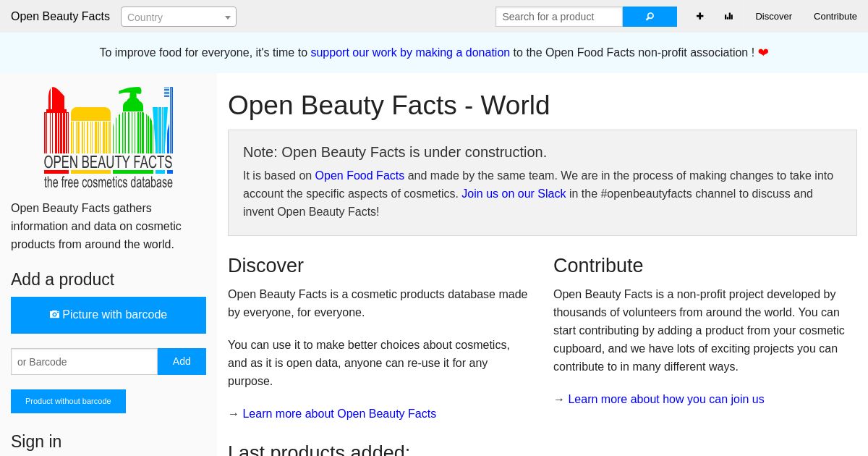868x456 pixels.
Task: Click the plus add-product icon in top bar
Action: coord(699,17)
